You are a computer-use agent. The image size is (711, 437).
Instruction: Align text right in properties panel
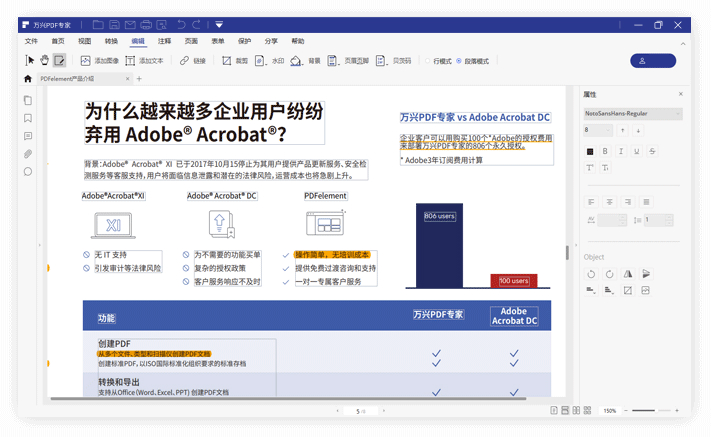(628, 202)
